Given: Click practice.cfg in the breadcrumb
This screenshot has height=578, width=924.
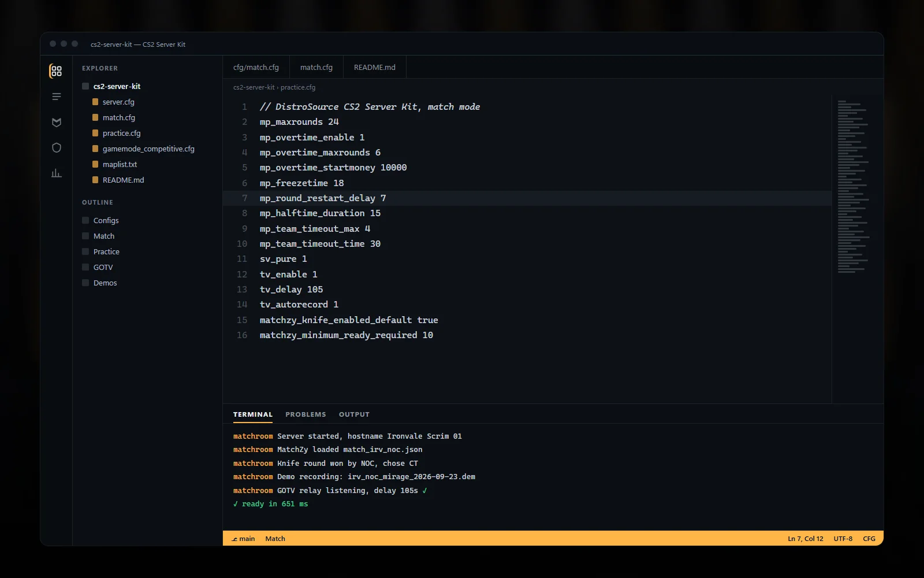Looking at the screenshot, I should click(298, 87).
